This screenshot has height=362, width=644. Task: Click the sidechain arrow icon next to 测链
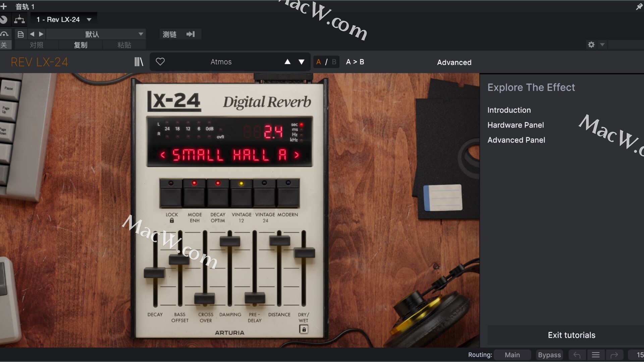tap(191, 34)
